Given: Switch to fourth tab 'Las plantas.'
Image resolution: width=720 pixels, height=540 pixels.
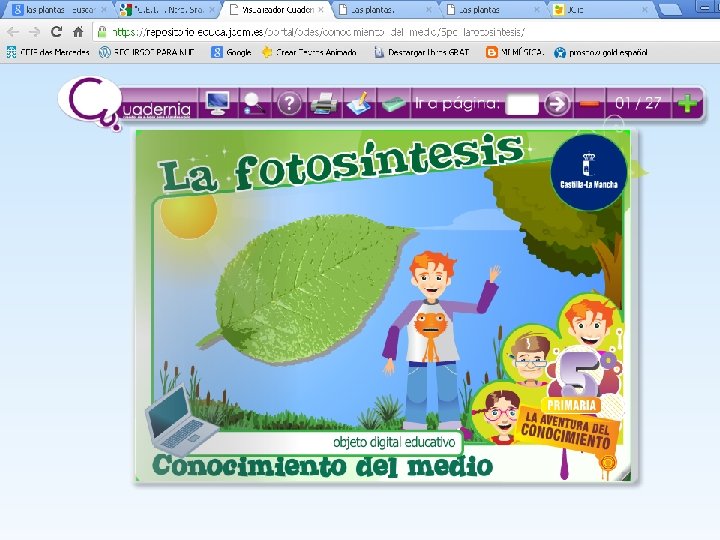Looking at the screenshot, I should [386, 10].
